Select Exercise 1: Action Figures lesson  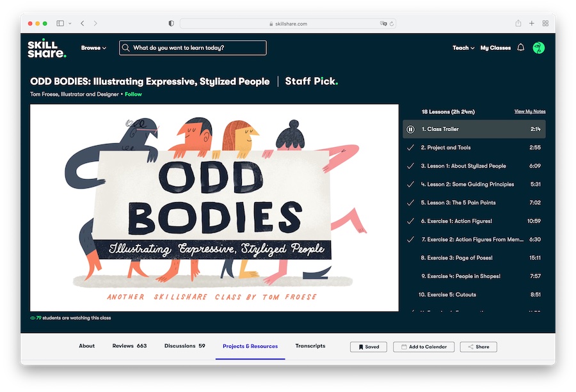[474, 221]
